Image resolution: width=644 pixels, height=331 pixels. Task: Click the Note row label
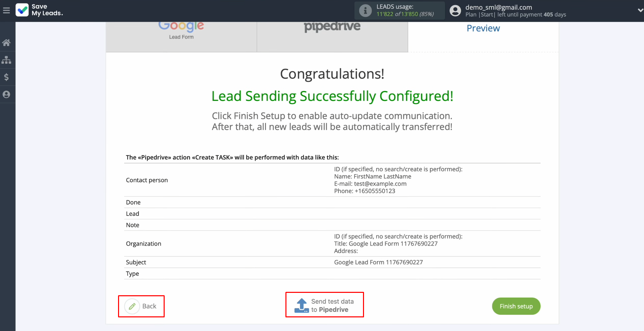pos(133,225)
